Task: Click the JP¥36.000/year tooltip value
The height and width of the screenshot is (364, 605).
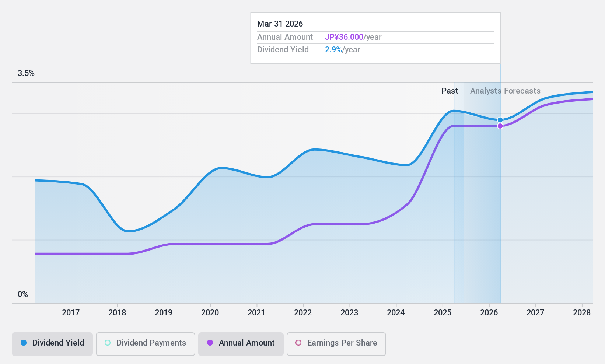Action: coord(353,37)
